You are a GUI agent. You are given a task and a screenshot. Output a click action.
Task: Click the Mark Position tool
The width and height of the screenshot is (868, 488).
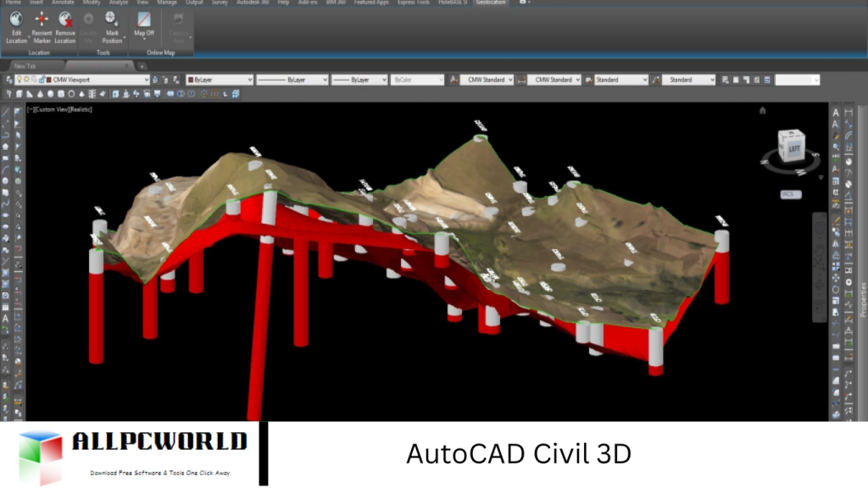point(112,27)
